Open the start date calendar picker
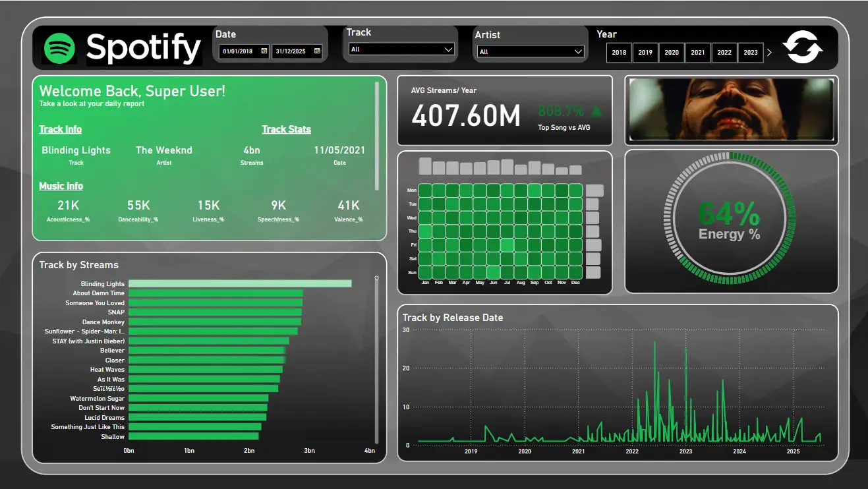This screenshot has width=868, height=489. pyautogui.click(x=264, y=51)
